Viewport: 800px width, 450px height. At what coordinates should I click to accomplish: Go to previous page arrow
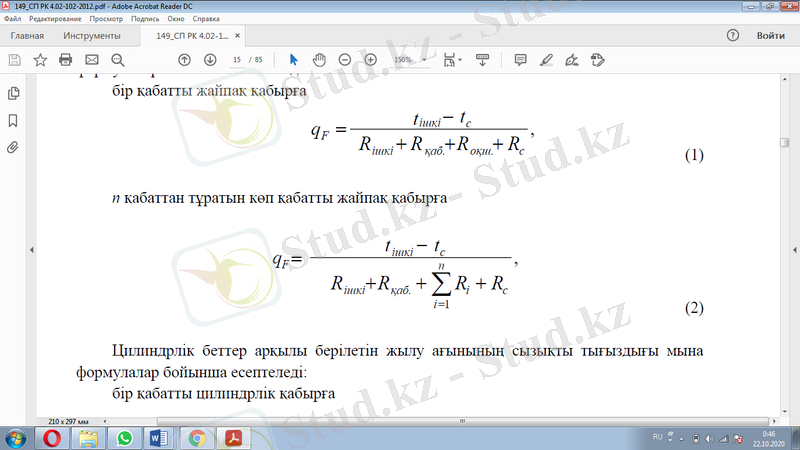click(184, 60)
